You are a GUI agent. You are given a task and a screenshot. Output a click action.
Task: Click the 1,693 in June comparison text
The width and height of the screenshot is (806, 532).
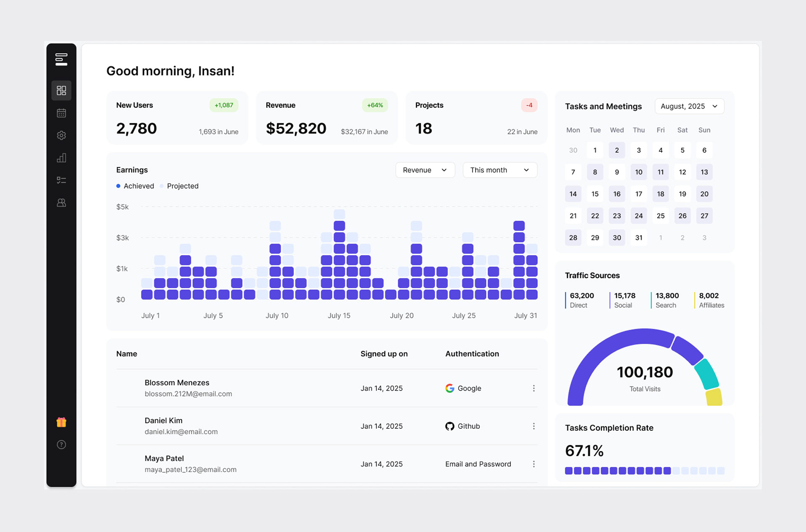coord(219,132)
